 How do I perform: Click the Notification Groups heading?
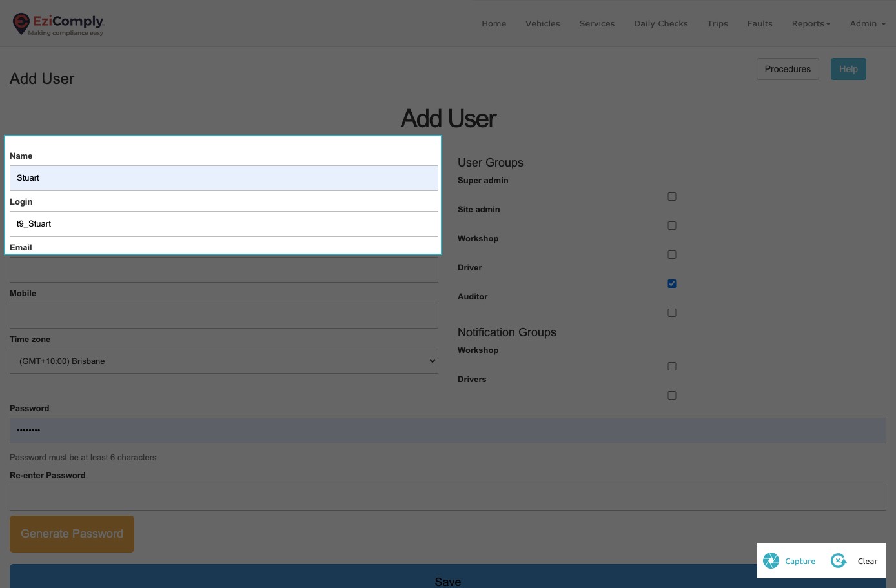pos(507,332)
